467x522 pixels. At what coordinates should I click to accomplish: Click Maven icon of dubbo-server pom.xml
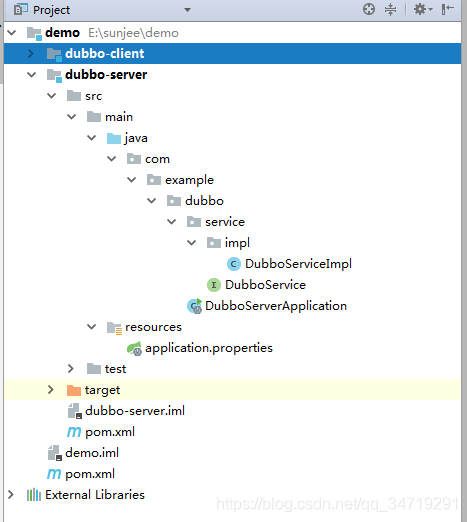[74, 432]
